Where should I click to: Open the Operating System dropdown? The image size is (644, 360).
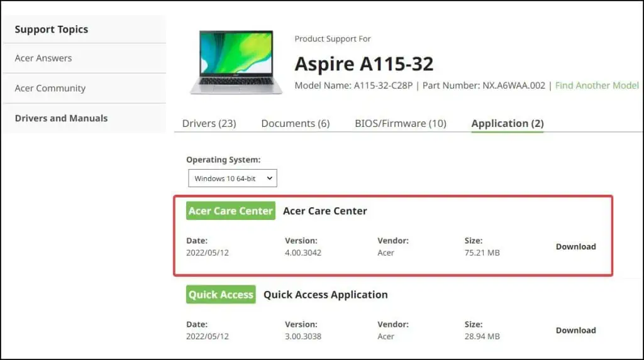click(x=233, y=178)
